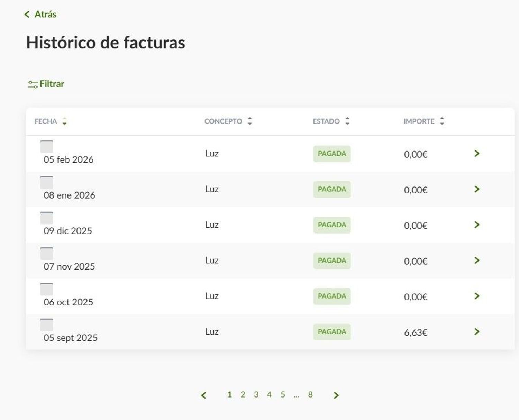Image resolution: width=519 pixels, height=420 pixels.
Task: Expand the 09 dic 2025 invoice chevron
Action: (x=477, y=225)
